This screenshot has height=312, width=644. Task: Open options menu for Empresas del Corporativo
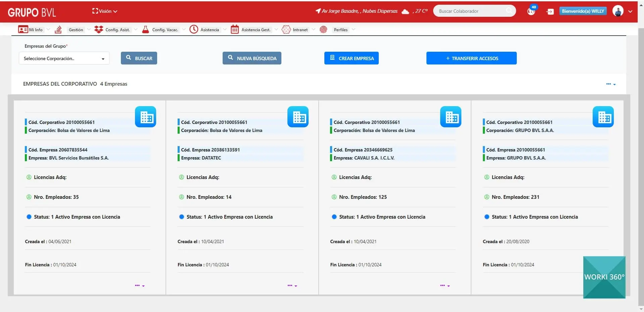(x=611, y=84)
